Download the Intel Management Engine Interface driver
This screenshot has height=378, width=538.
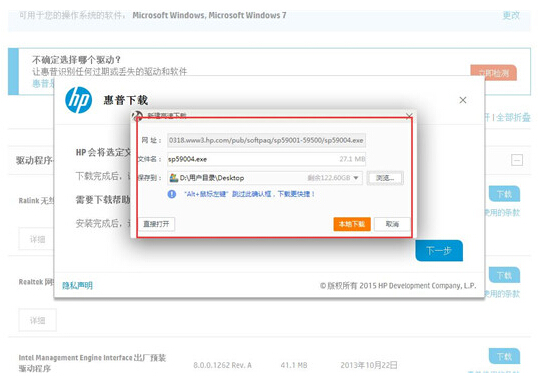click(x=504, y=356)
